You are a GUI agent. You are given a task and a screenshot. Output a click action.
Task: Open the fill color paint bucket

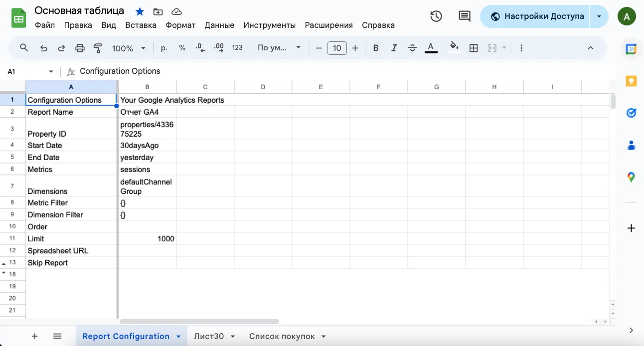(x=454, y=48)
